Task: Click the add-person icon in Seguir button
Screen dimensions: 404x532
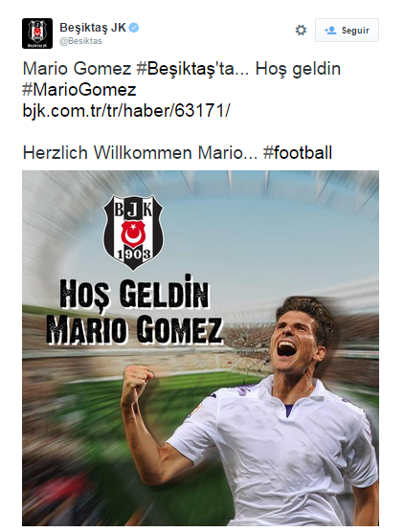Action: (330, 31)
